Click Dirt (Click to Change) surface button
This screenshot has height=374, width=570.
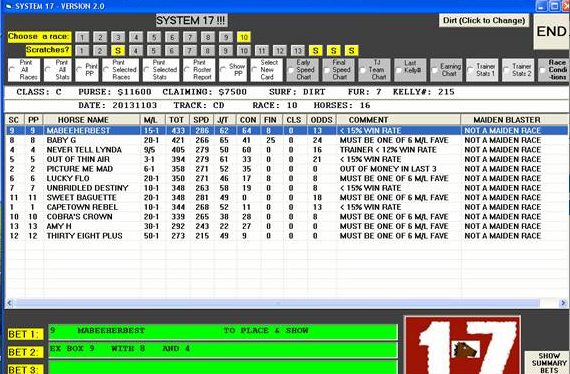click(484, 20)
